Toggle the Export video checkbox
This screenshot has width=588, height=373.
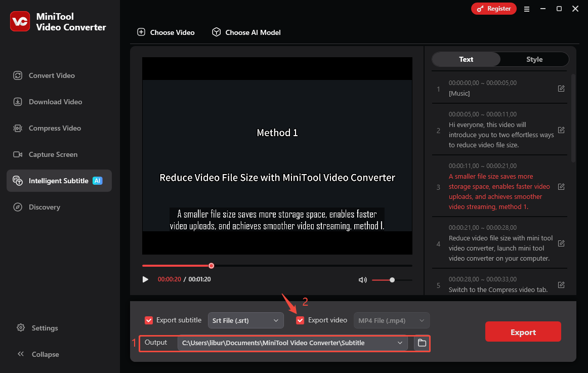[300, 320]
